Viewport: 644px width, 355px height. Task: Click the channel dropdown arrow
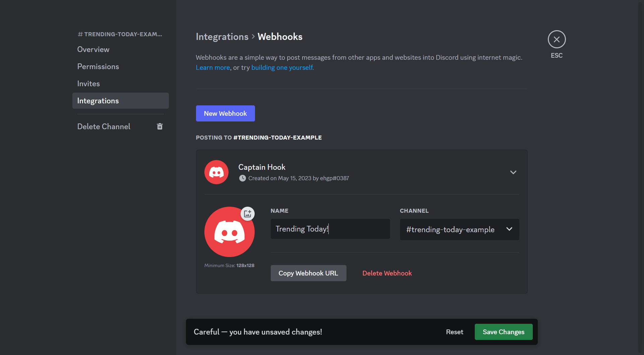[x=509, y=229]
